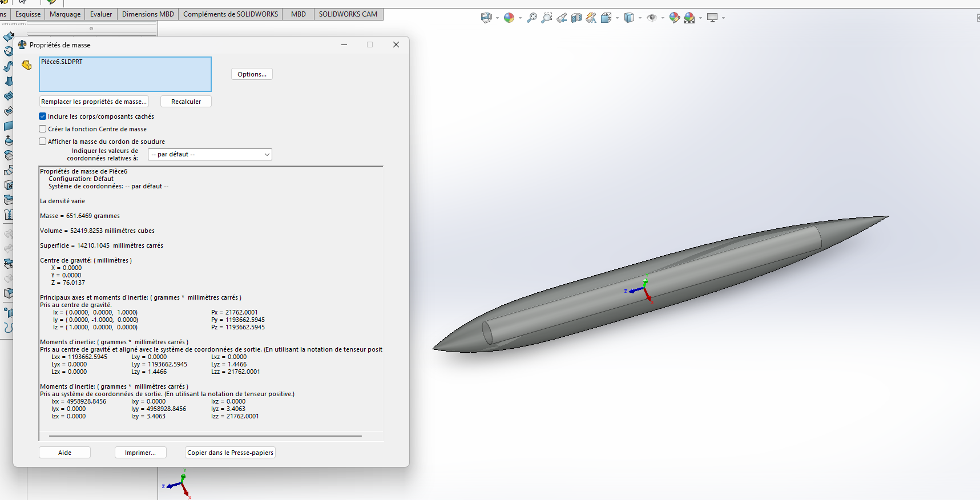Enable Créer la fonction Centre de masse
Screen dimensions: 980x500
coord(42,129)
